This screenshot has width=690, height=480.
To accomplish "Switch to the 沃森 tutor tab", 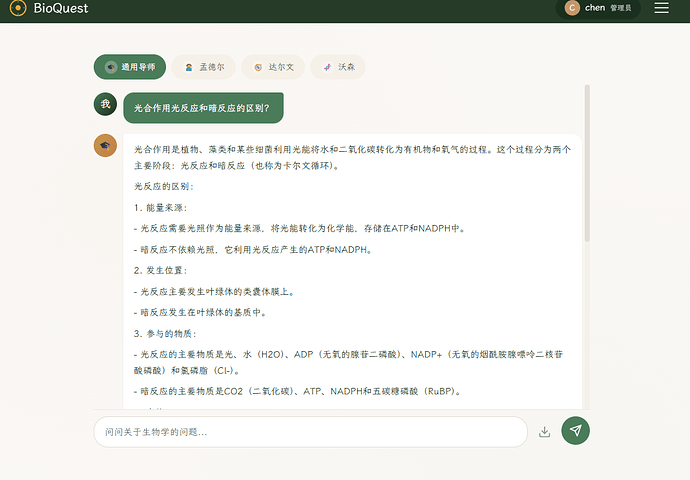I will [x=338, y=67].
